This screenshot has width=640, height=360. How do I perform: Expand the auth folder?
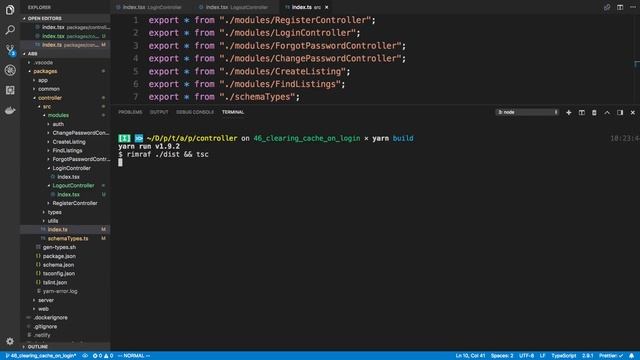point(58,124)
